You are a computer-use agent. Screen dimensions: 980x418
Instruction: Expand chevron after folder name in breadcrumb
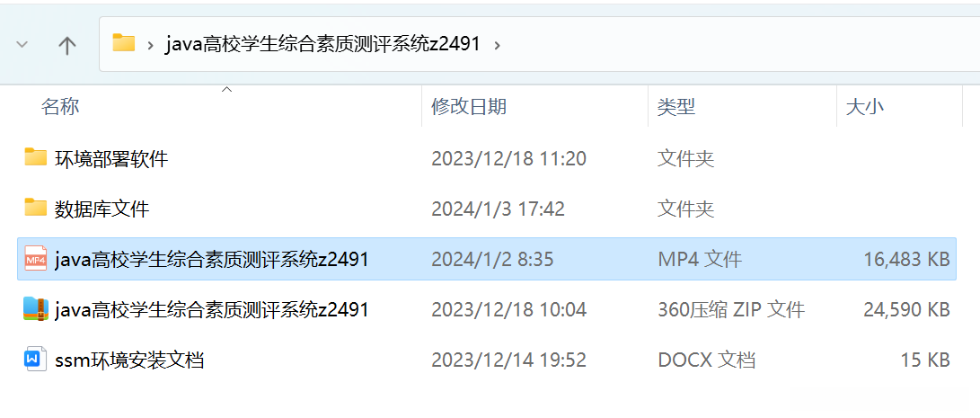click(x=497, y=44)
